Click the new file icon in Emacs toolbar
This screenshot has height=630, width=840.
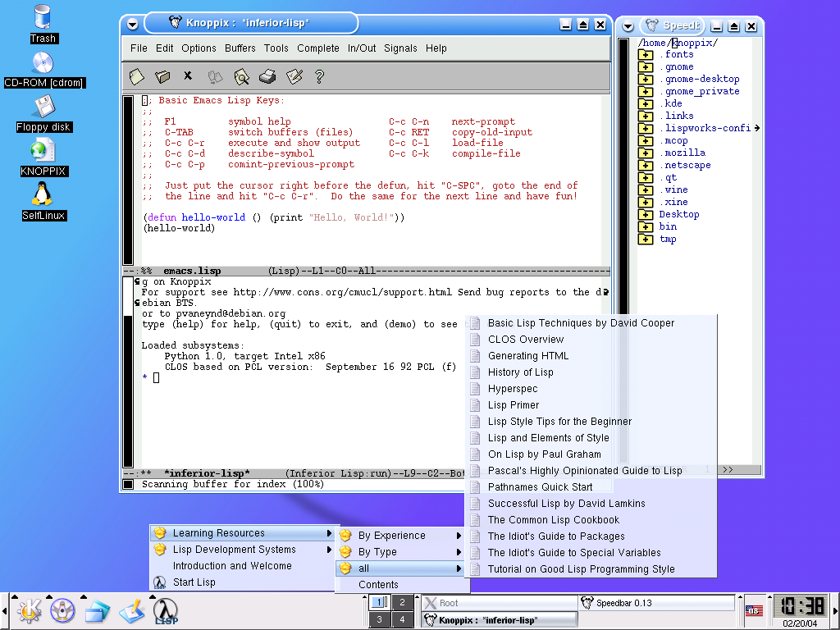[x=137, y=76]
